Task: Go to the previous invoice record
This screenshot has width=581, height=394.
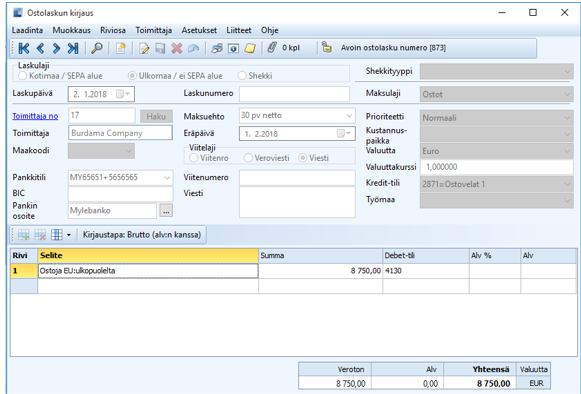Action: [x=40, y=48]
